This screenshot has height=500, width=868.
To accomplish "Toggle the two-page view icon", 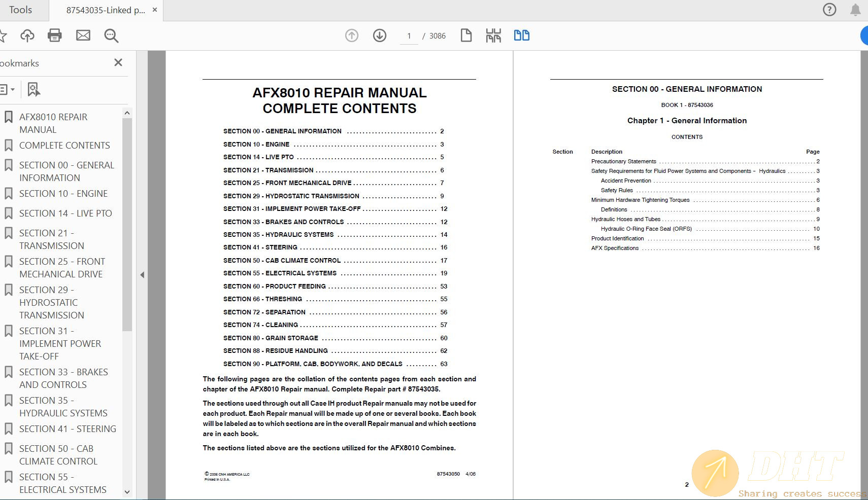I will [x=522, y=35].
